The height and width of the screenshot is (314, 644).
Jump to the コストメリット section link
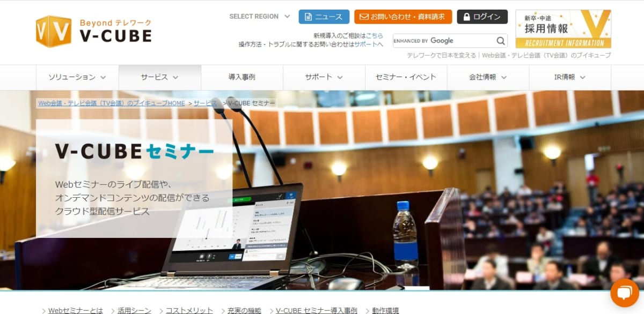click(x=189, y=310)
